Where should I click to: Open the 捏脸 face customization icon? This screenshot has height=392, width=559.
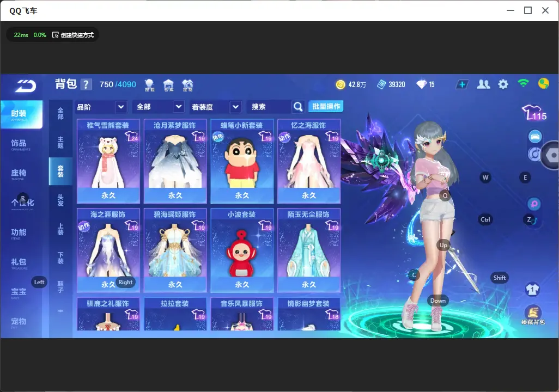pyautogui.click(x=149, y=85)
